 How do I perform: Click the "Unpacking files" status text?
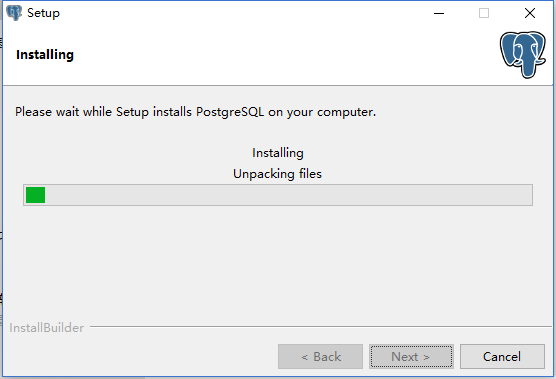point(277,174)
